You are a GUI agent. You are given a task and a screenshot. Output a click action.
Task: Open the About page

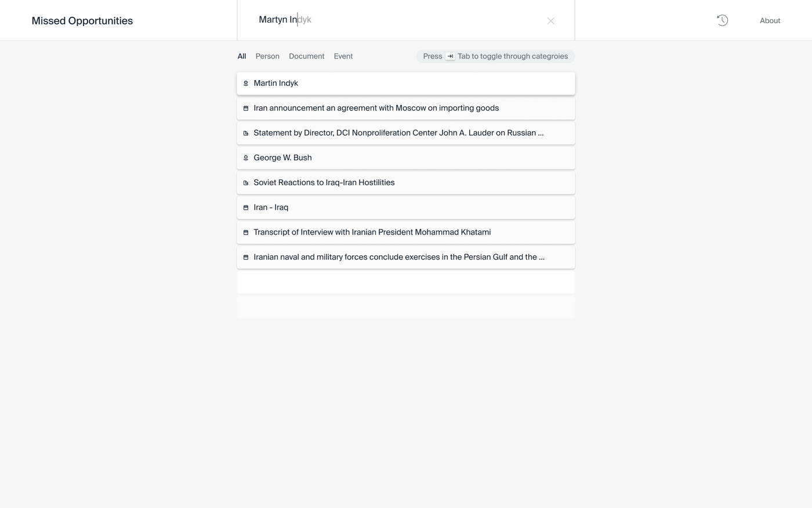[x=770, y=21]
